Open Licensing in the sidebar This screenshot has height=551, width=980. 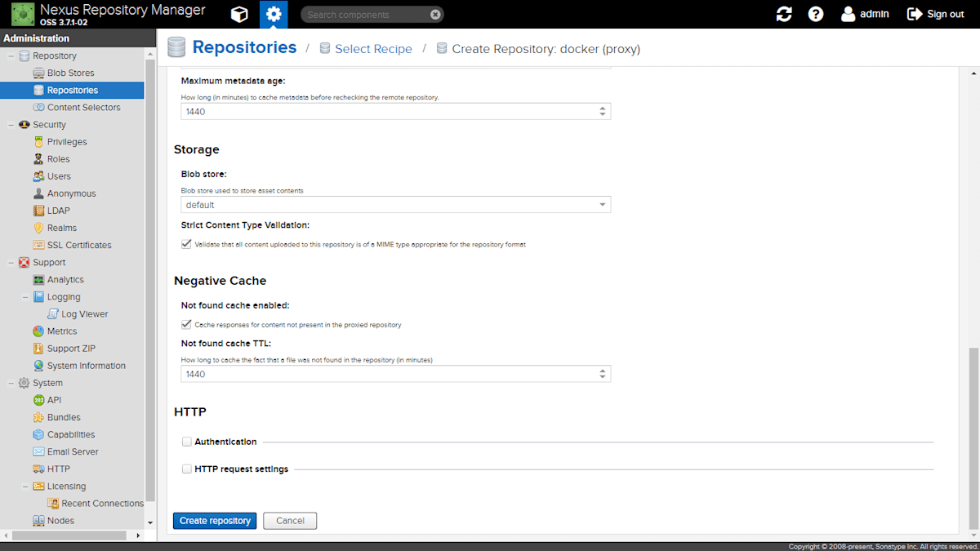66,487
